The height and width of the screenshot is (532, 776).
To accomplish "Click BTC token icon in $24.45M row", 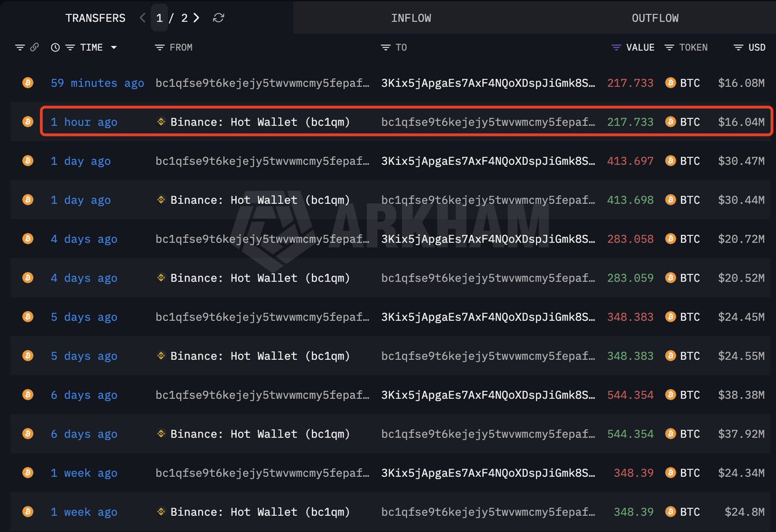I will [x=671, y=316].
